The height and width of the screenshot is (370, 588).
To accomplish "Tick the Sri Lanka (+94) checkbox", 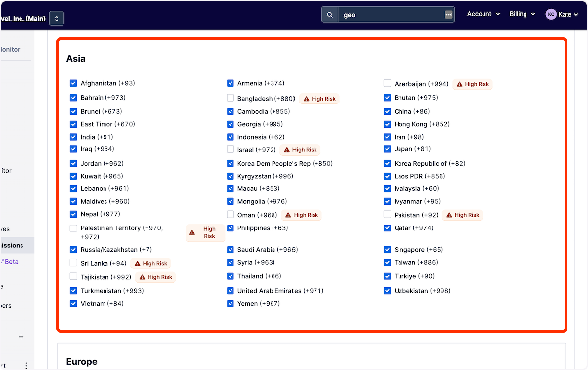I will 73,263.
